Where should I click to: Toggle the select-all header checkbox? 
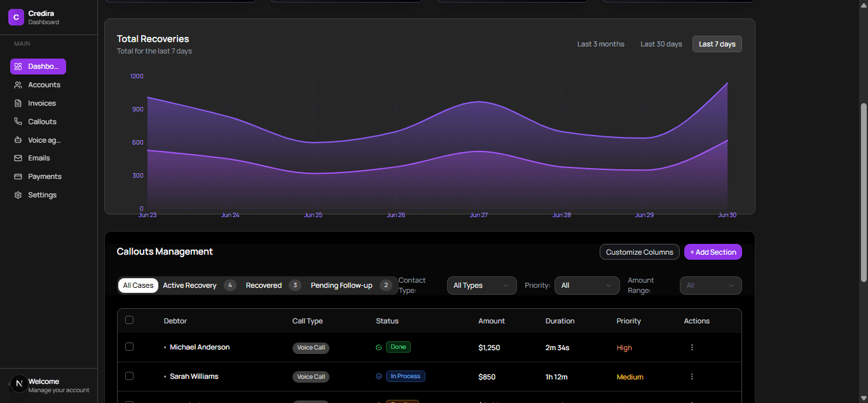click(130, 320)
